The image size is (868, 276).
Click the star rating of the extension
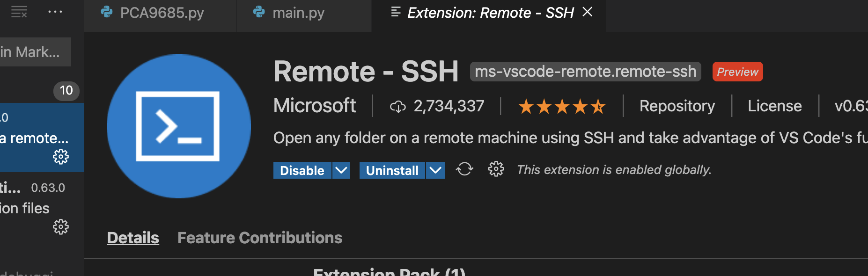pyautogui.click(x=562, y=107)
